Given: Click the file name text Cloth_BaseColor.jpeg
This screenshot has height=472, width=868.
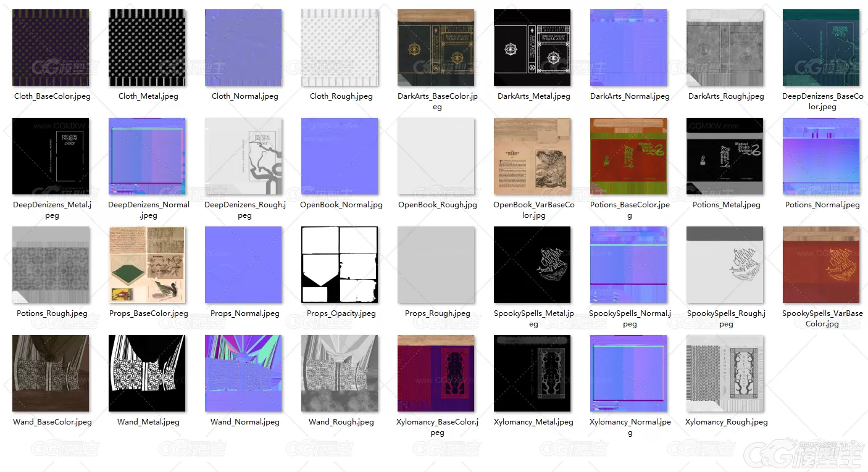Looking at the screenshot, I should (x=52, y=96).
